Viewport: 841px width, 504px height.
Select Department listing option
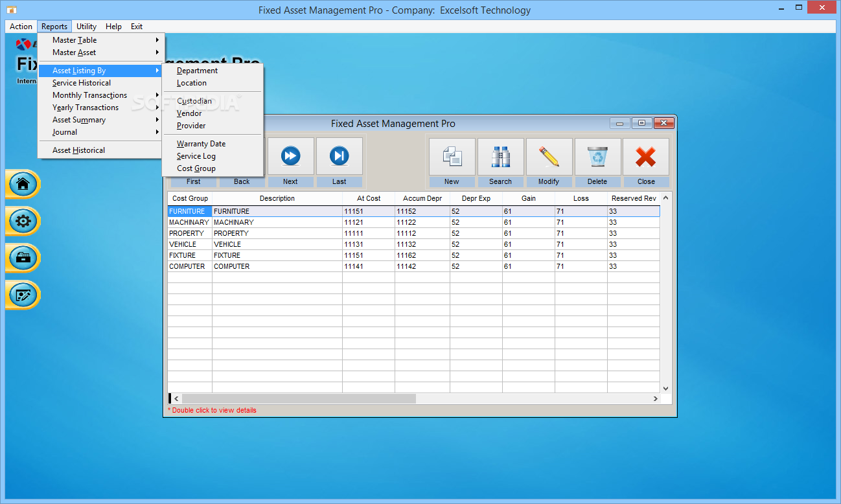click(213, 71)
